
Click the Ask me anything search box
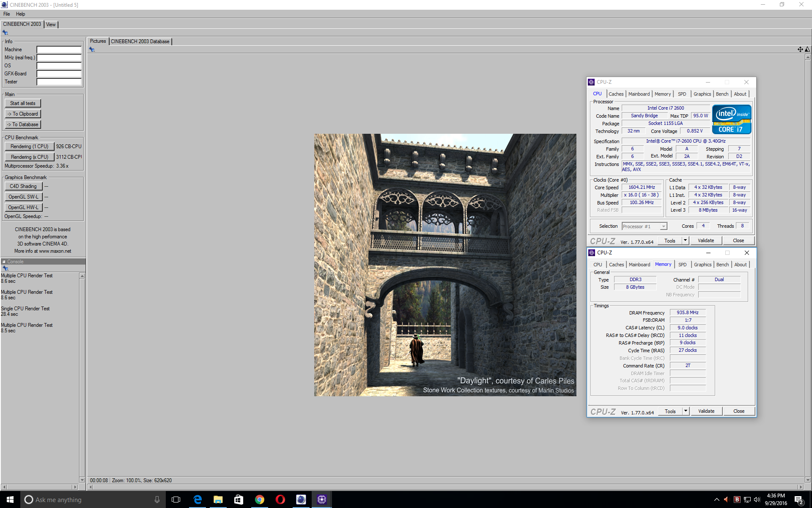tap(93, 500)
